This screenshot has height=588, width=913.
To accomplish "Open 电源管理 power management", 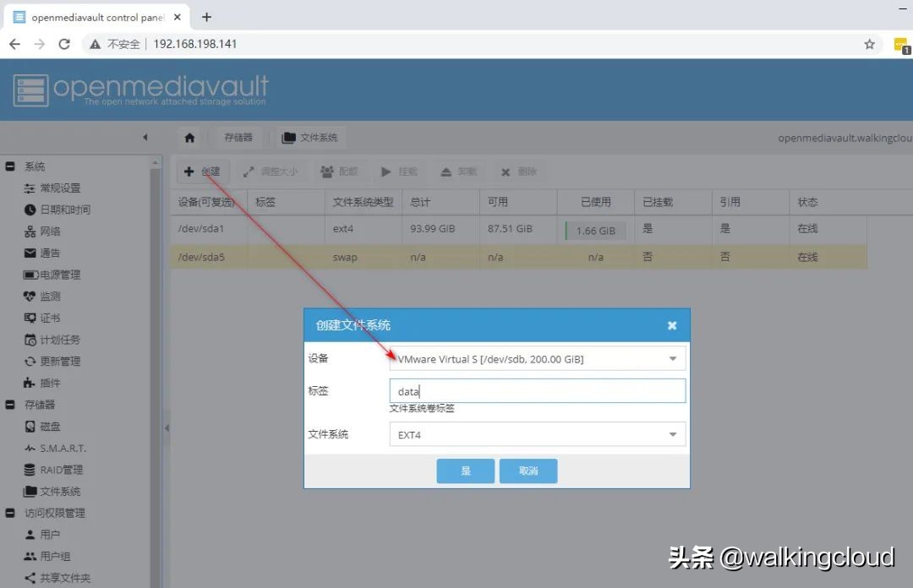I will coord(52,275).
